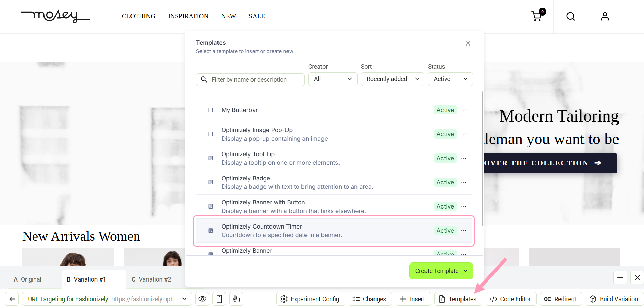Select the Optimizely Badge template

[334, 182]
